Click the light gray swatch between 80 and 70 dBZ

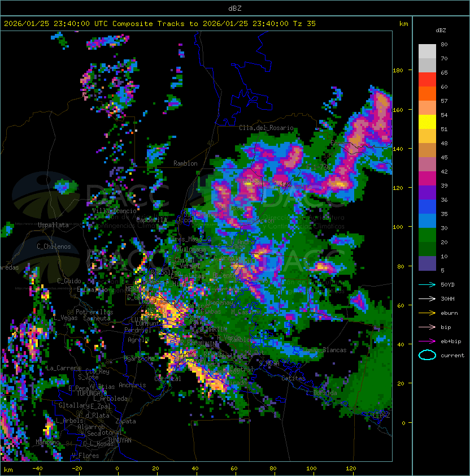pos(427,51)
